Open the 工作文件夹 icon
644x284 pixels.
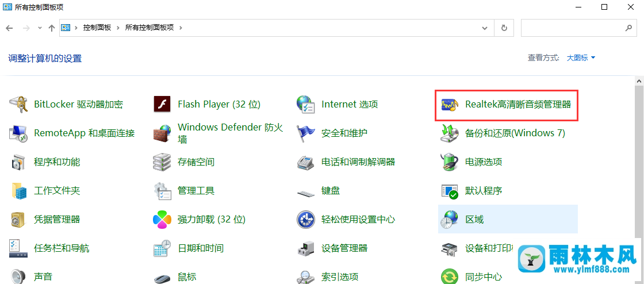[18, 190]
